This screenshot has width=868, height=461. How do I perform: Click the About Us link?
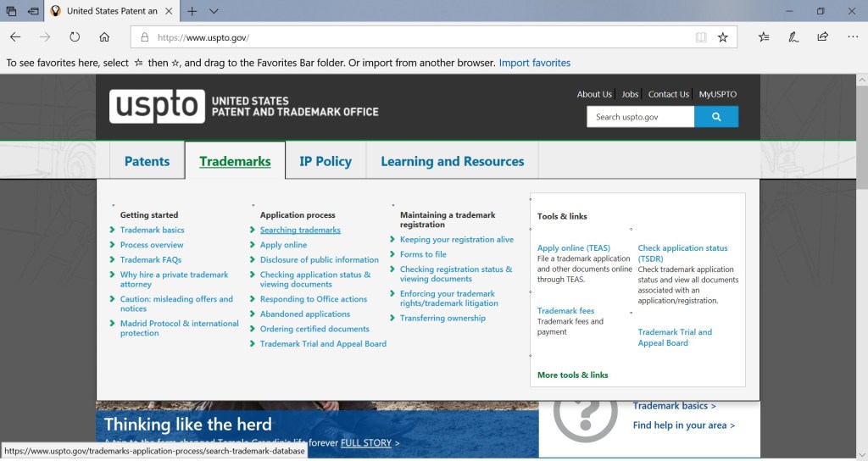pyautogui.click(x=594, y=94)
